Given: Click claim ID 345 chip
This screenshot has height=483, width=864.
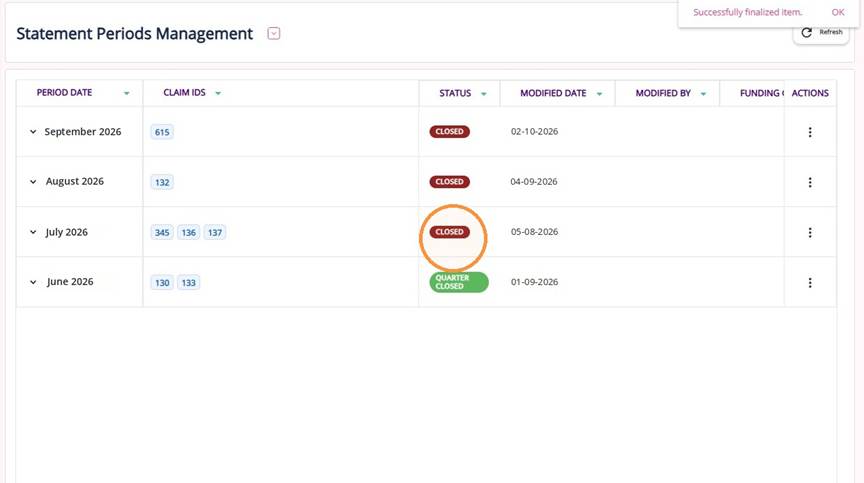Looking at the screenshot, I should pos(162,232).
